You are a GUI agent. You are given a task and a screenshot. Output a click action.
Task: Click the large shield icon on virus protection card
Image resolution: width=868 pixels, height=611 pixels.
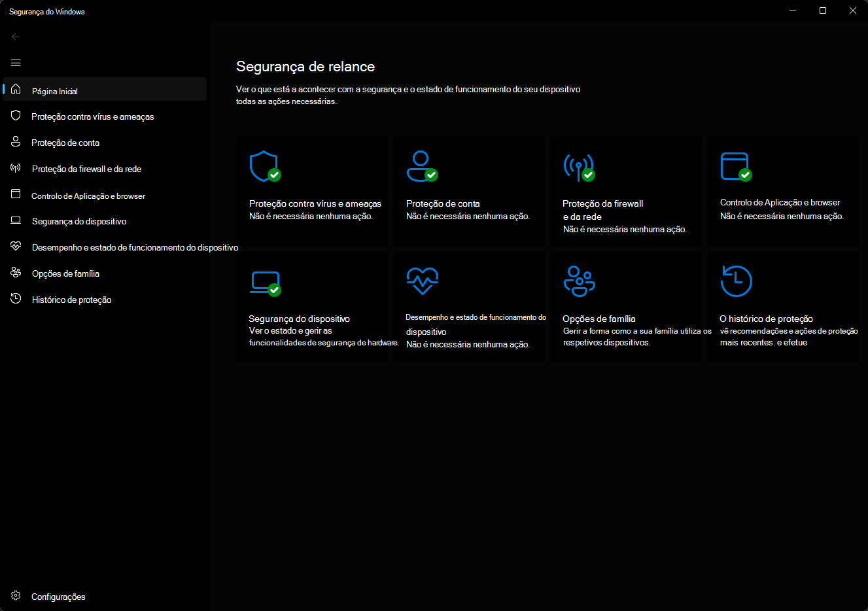(x=265, y=166)
